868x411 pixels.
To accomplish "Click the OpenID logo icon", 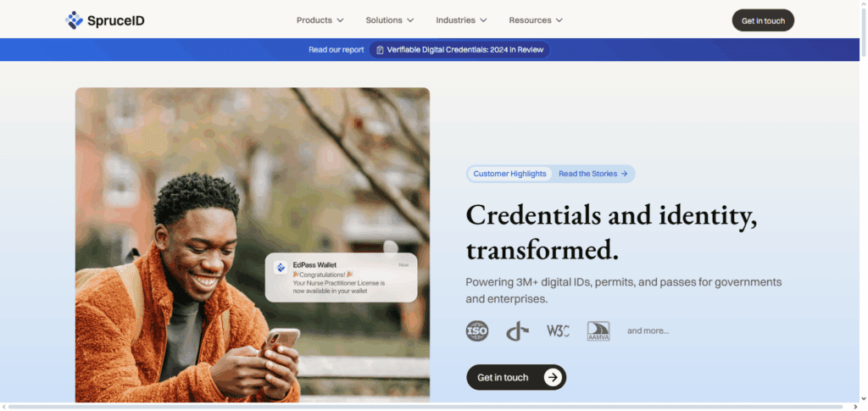I will click(517, 330).
